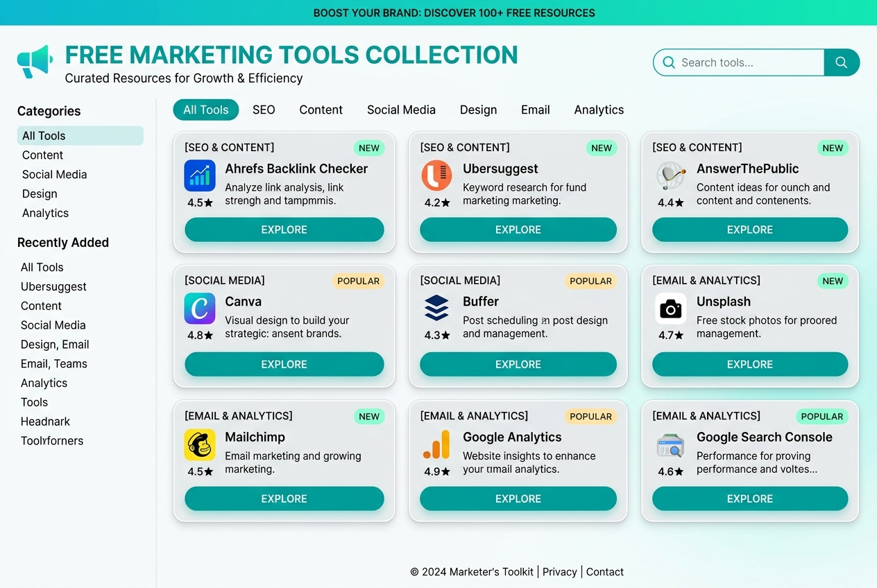This screenshot has width=877, height=588.
Task: Click the Free Marketing Tools Collection heading
Action: 291,55
